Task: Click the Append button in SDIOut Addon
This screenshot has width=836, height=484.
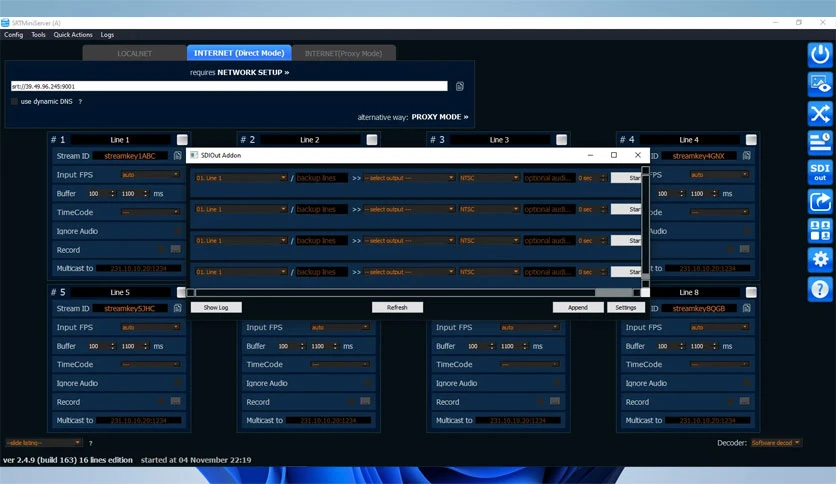Action: click(578, 308)
